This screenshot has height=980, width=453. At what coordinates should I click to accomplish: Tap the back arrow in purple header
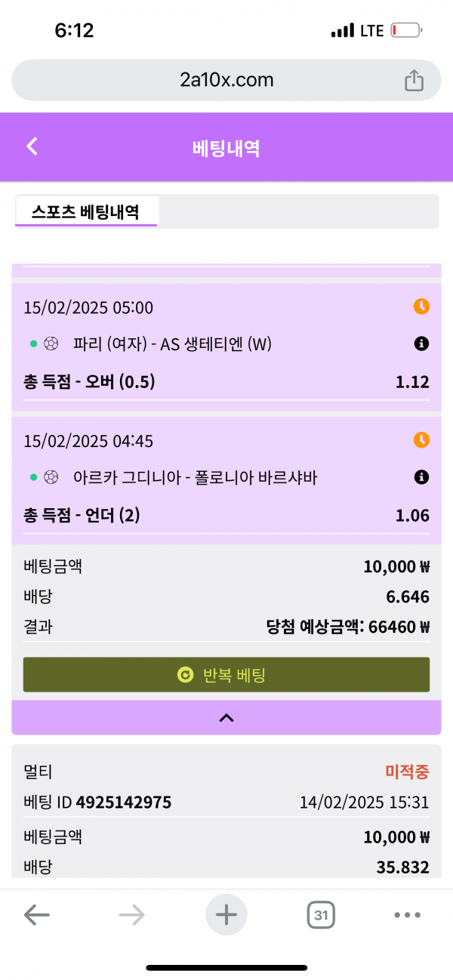pos(32,146)
